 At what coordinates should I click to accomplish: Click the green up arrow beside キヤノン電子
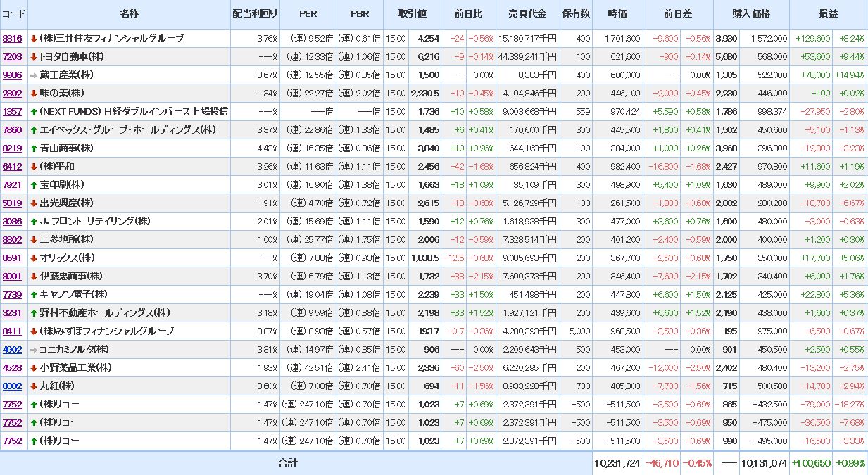(33, 295)
